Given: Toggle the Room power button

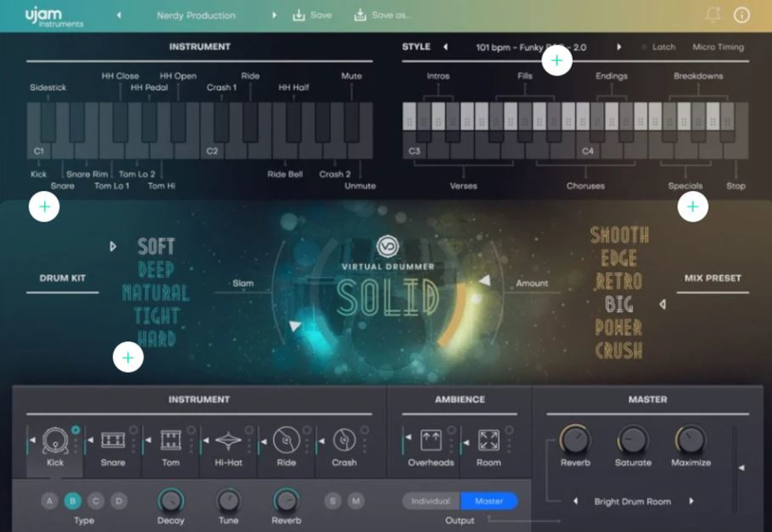Looking at the screenshot, I should [509, 430].
